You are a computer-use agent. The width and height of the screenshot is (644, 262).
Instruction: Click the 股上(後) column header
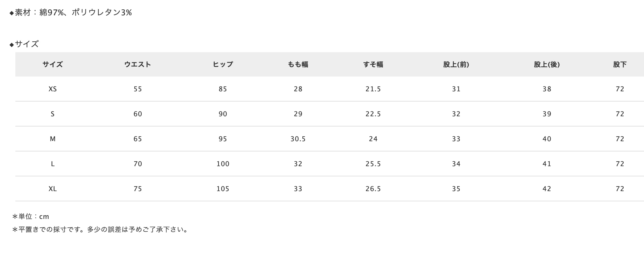pyautogui.click(x=547, y=65)
